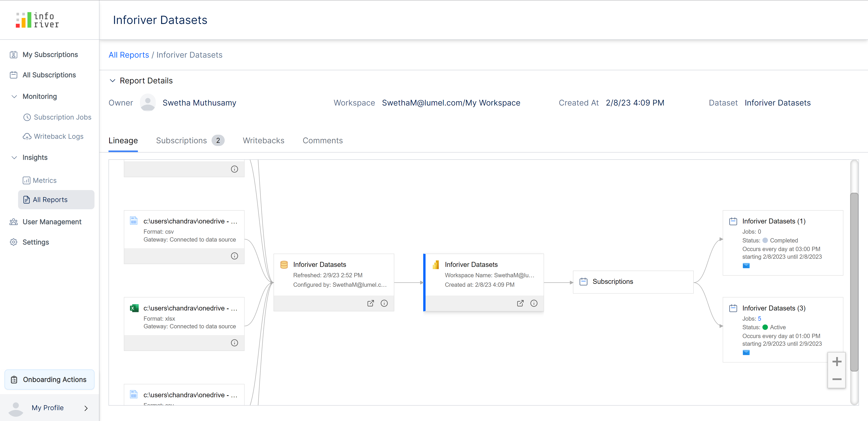The width and height of the screenshot is (868, 421).
Task: Collapse the Monitoring sidebar group
Action: click(14, 96)
